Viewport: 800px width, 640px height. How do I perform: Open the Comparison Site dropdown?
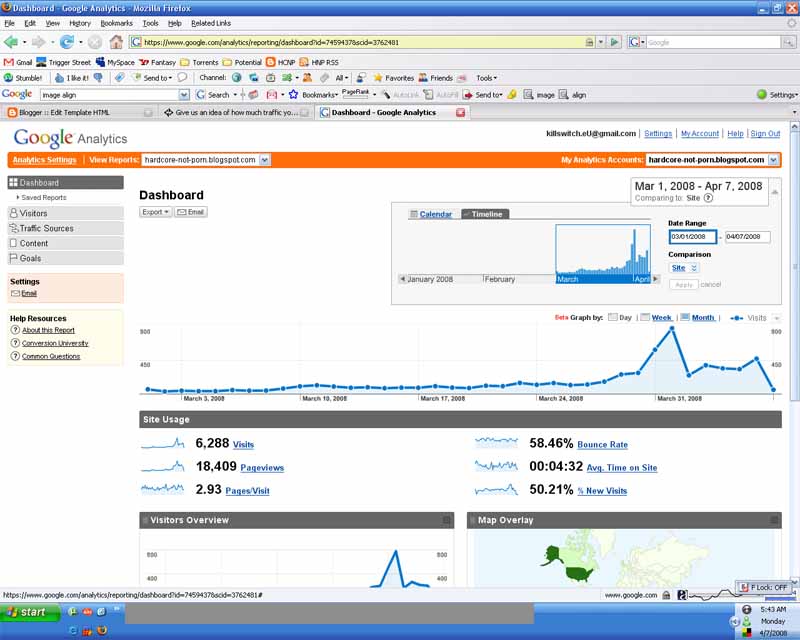[683, 268]
